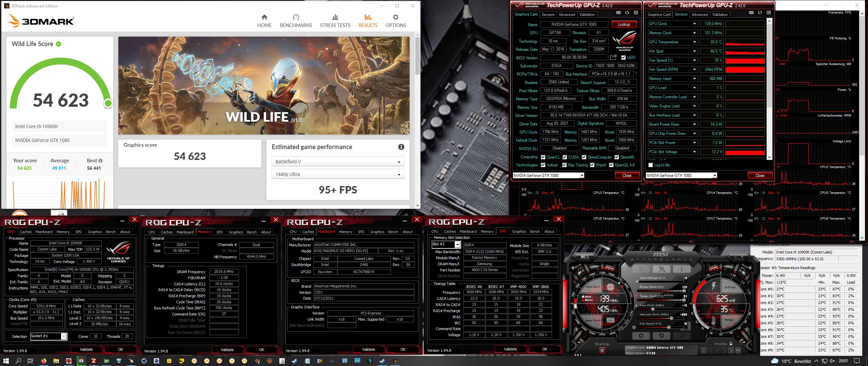Click the apply checkmark button in Afterburner
Image resolution: width=868 pixels, height=366 pixels.
click(682, 336)
